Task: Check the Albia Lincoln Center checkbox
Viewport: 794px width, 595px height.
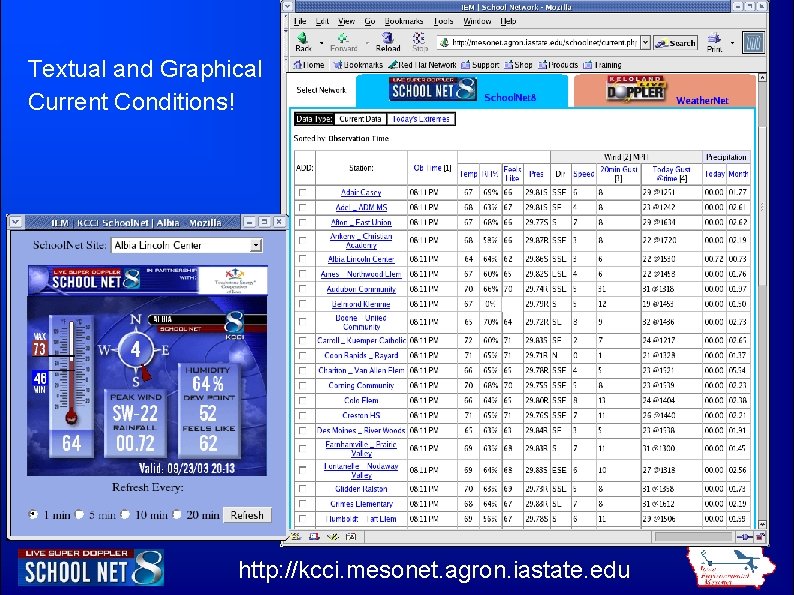Action: point(303,259)
